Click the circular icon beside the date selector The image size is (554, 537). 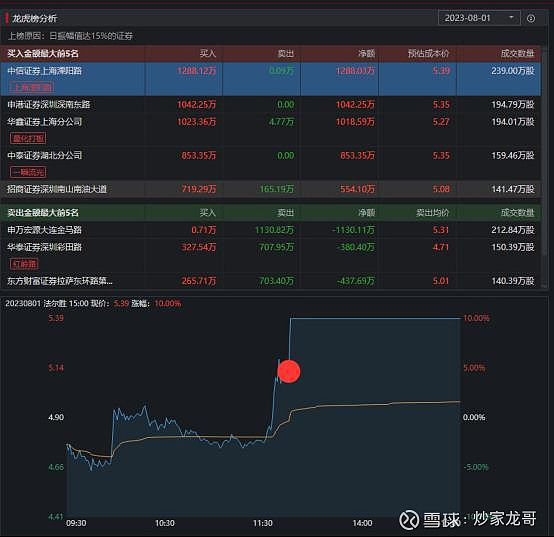tap(531, 18)
